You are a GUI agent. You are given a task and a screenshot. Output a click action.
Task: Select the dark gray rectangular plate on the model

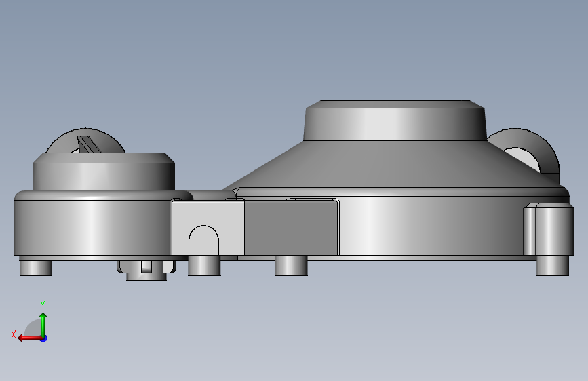[291, 228]
